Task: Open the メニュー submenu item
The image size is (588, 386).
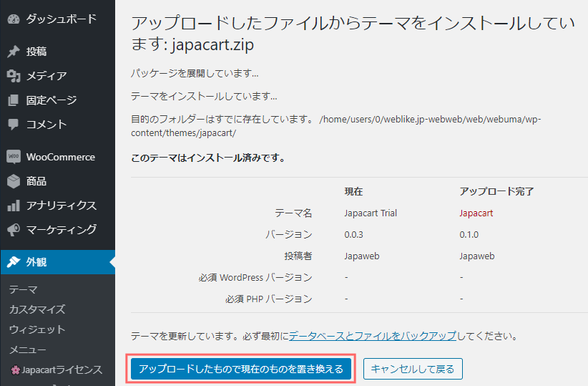Action: (x=28, y=349)
